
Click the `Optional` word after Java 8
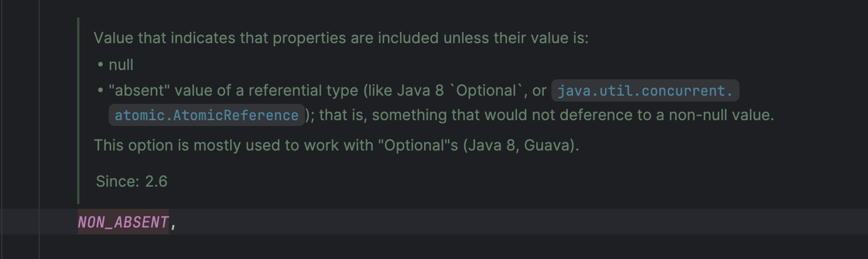pos(488,91)
